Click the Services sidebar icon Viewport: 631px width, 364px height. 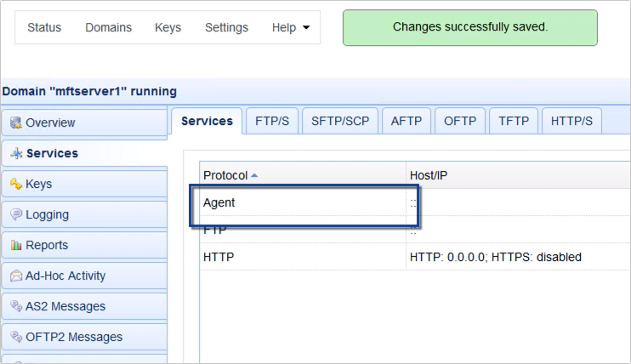coord(15,154)
